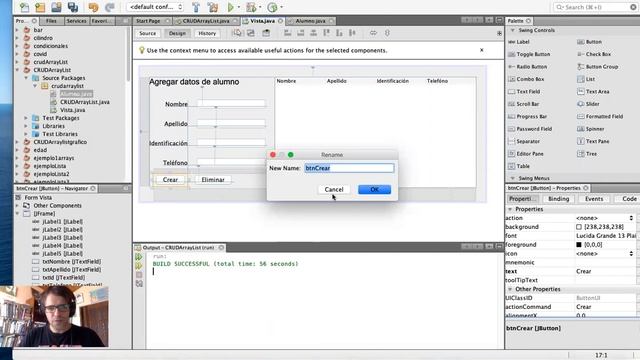Dismiss the context menu hint bar
640x360 pixels.
click(x=482, y=50)
